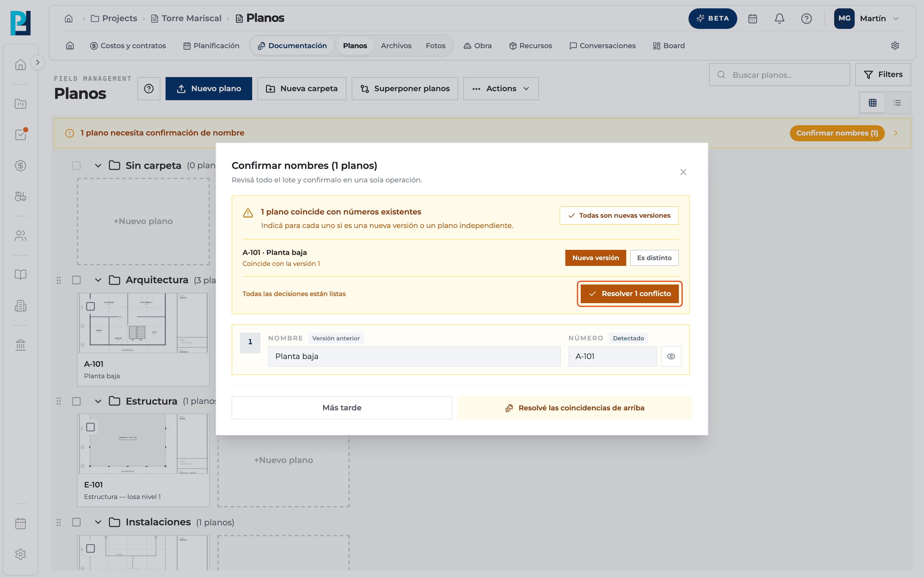The width and height of the screenshot is (924, 578).
Task: Expand the left sidebar arrow
Action: pyautogui.click(x=38, y=62)
